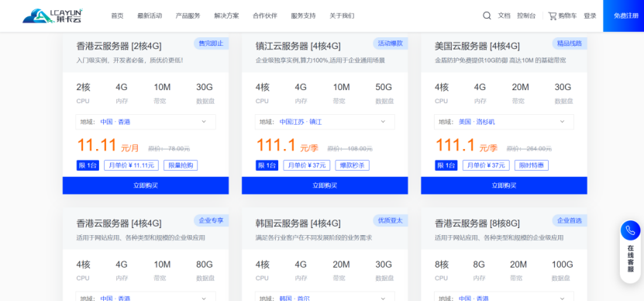
Task: Click 月单价 ¥37元 tag on 美国 card
Action: 486,165
